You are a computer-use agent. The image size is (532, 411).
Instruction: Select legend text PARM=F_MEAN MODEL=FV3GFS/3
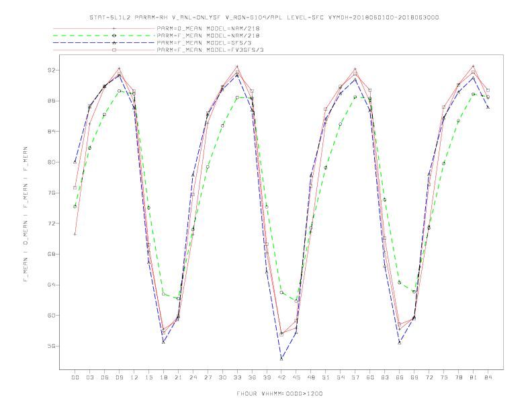210,50
